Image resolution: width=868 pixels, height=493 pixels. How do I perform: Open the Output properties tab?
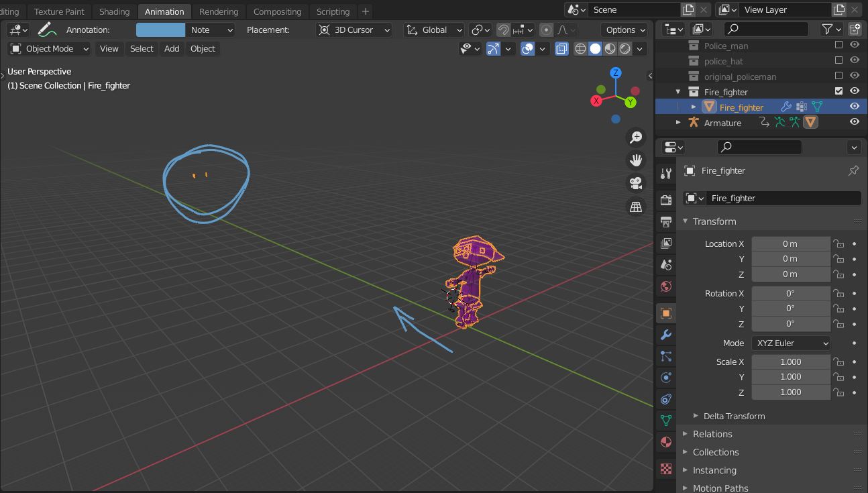(x=666, y=221)
